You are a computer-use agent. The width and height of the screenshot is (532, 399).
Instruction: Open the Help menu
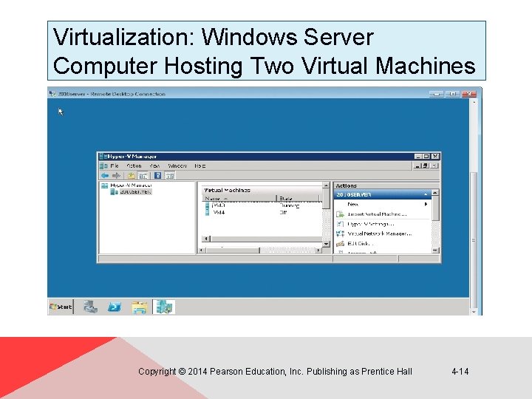pyautogui.click(x=199, y=166)
